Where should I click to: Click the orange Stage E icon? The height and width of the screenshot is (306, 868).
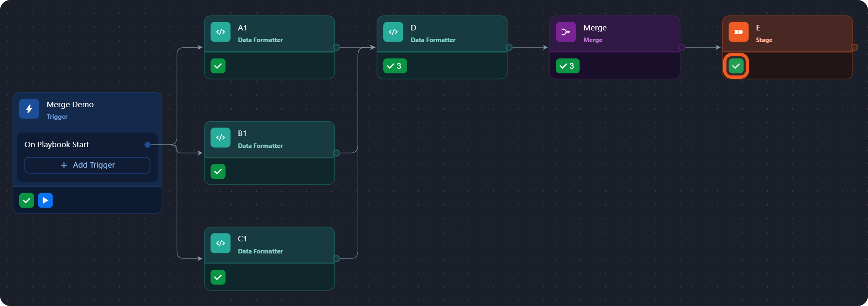point(738,32)
